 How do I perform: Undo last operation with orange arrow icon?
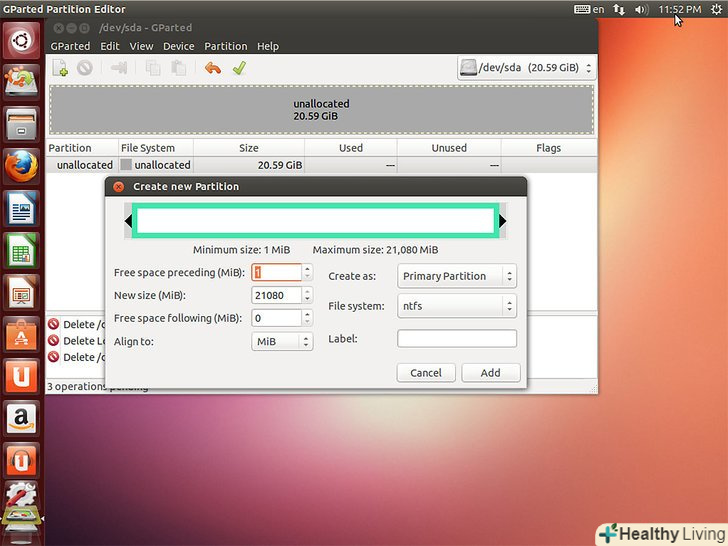213,68
